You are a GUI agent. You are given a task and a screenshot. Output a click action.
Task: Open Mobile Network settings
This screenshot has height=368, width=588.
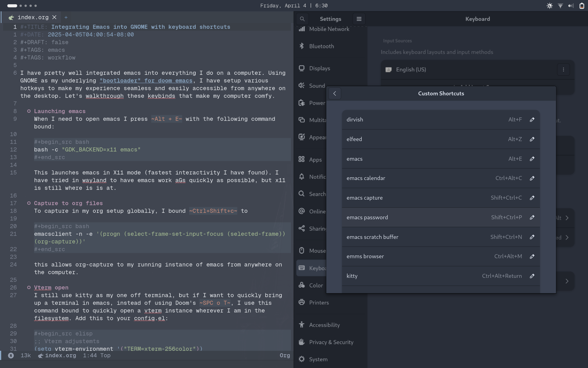[x=331, y=29]
